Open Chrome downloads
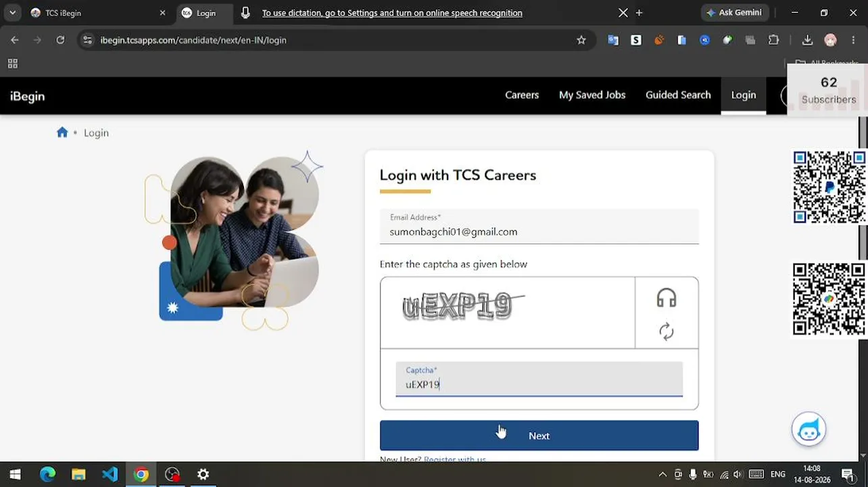 [807, 40]
